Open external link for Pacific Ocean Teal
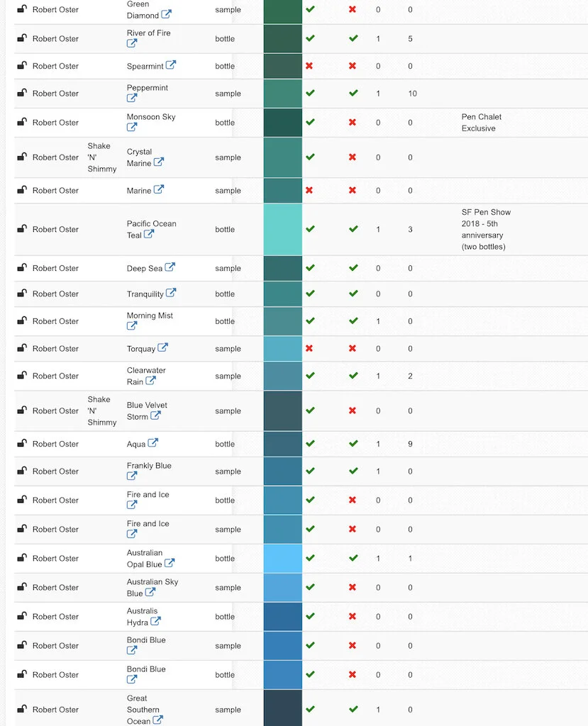This screenshot has width=588, height=726. click(149, 234)
